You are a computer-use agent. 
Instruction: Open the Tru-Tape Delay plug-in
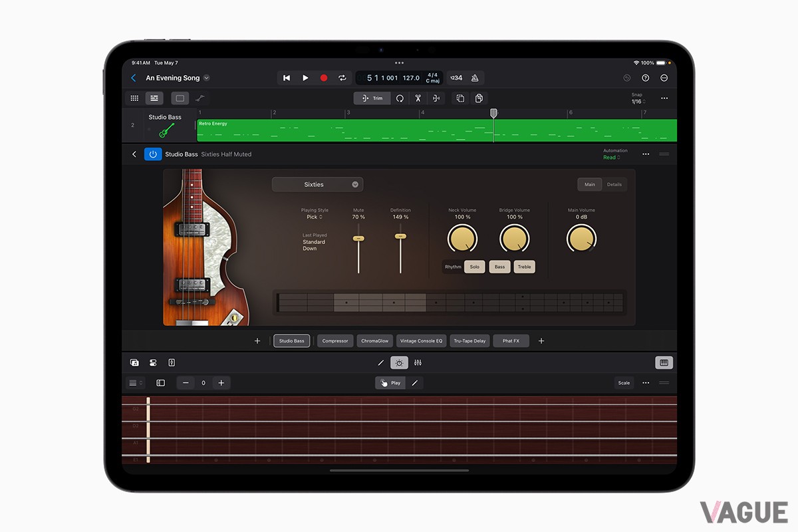click(469, 341)
